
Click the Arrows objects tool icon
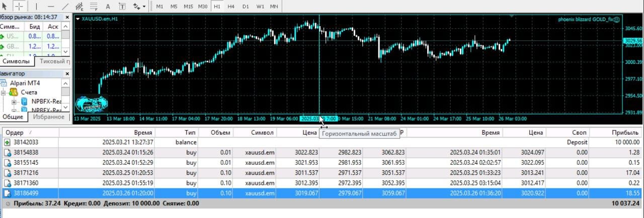coord(136,6)
